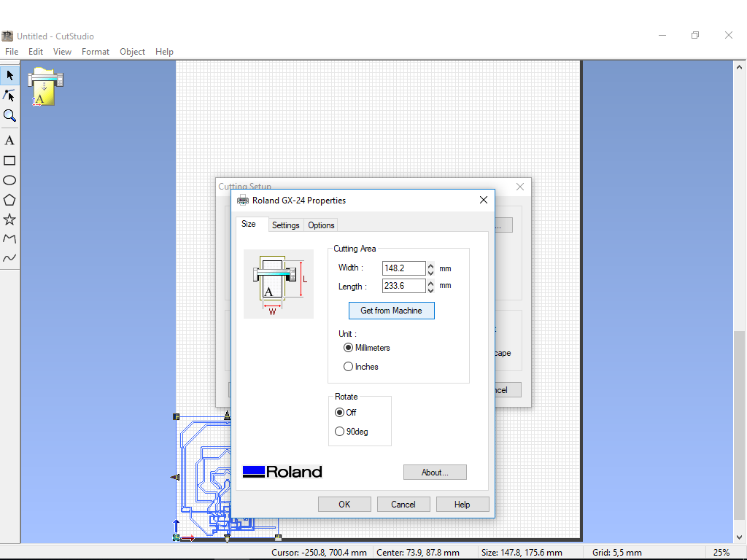Viewport: 747px width, 560px height.
Task: Decrease Width with down spinner arrow
Action: coord(430,273)
